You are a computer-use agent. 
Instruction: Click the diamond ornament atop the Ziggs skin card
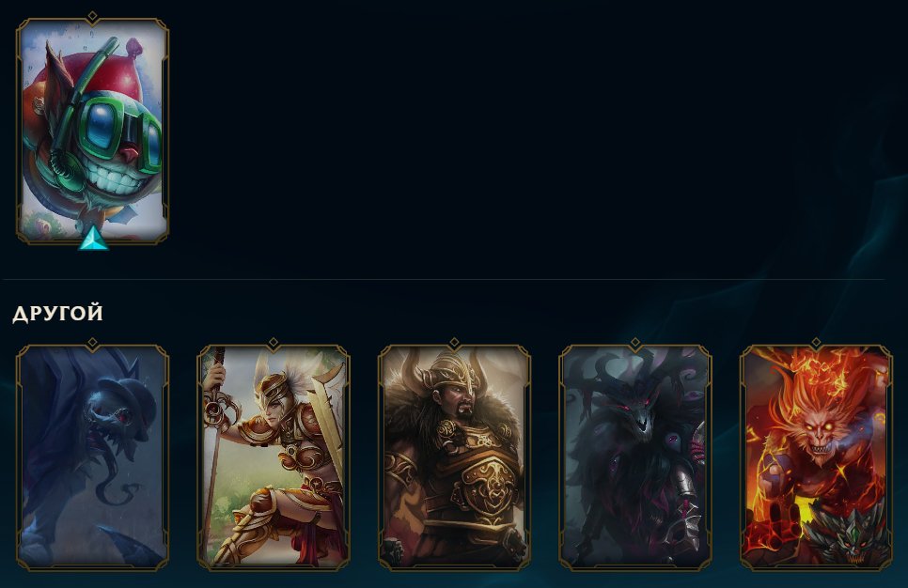point(93,17)
